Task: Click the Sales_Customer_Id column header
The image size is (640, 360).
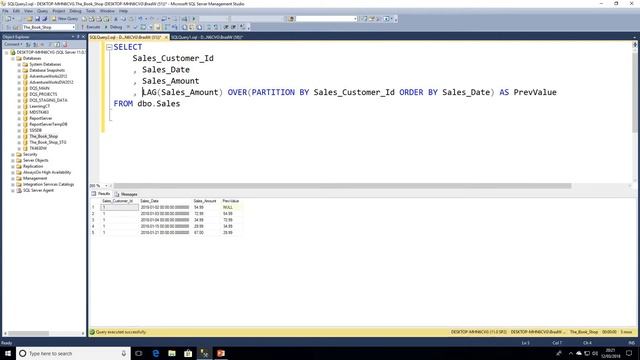Action: coord(118,201)
